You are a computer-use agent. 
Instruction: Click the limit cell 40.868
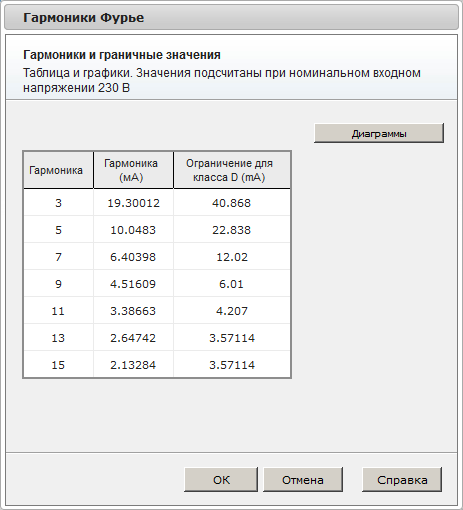point(232,203)
